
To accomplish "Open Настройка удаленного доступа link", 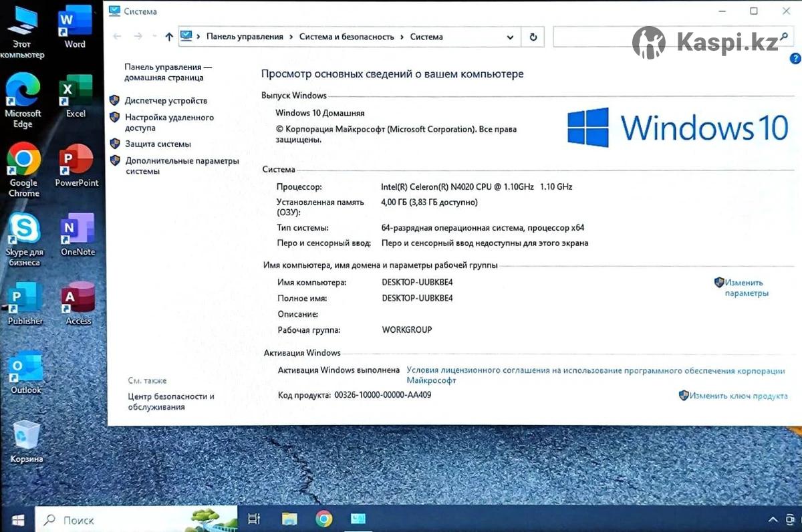I will pos(169,122).
